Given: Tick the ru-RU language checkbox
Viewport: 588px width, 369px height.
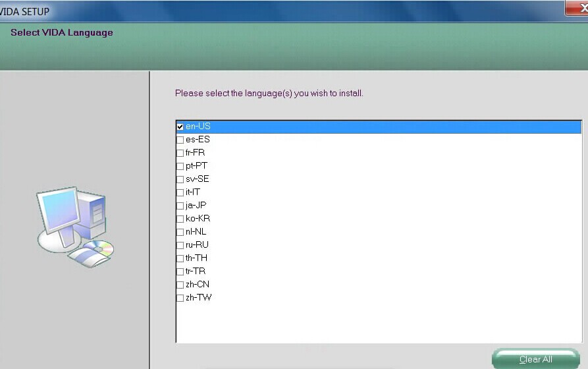Looking at the screenshot, I should [x=180, y=245].
